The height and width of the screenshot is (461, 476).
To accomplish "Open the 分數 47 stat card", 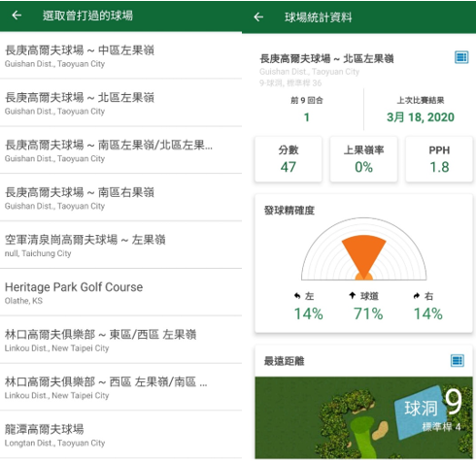I will 289,159.
